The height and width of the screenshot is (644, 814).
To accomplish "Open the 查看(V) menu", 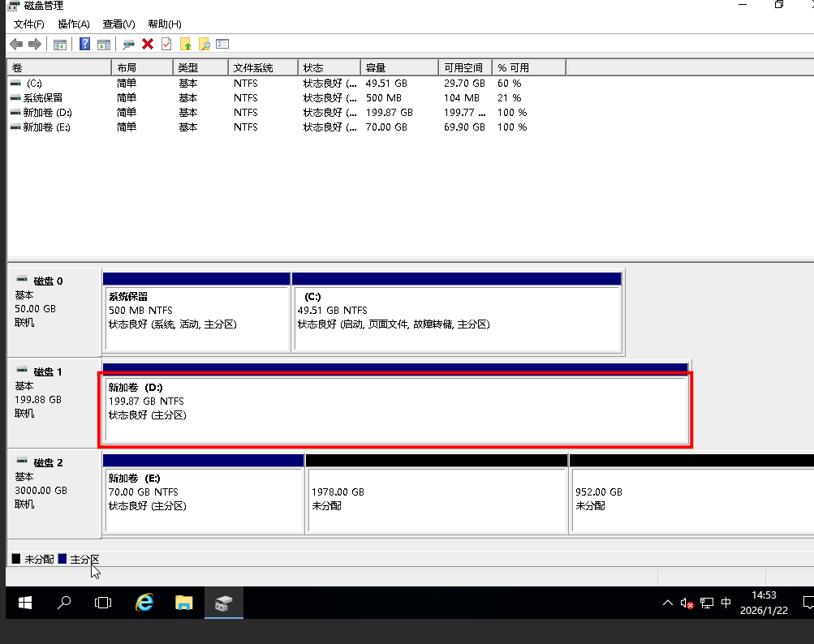I will coord(119,24).
